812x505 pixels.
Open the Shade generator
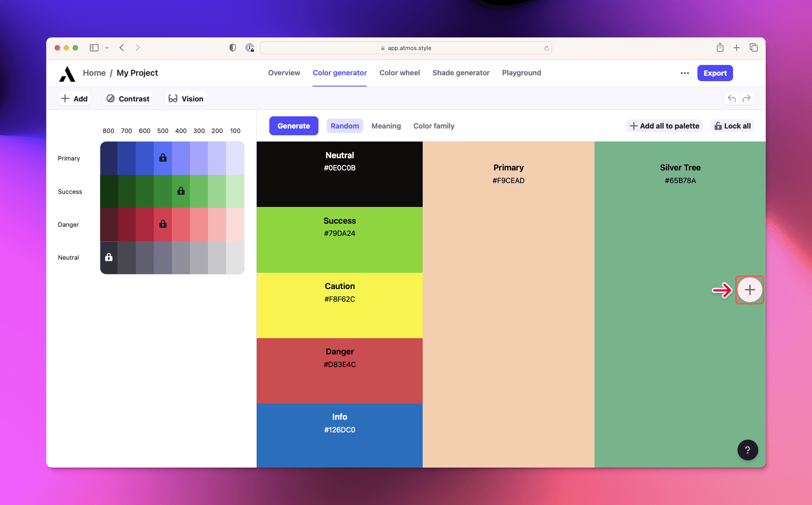pyautogui.click(x=461, y=73)
